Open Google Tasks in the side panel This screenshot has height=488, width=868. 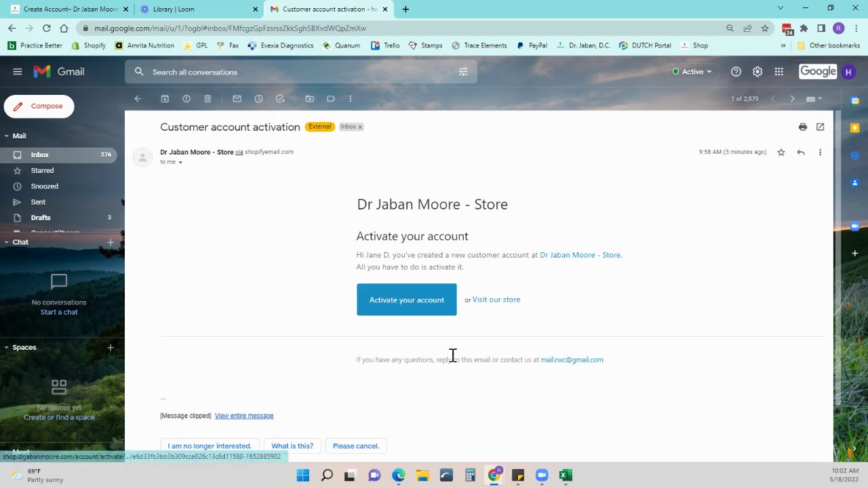855,155
